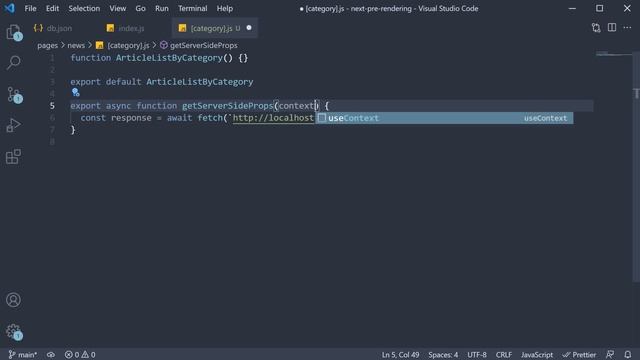Viewport: 640px width, 360px height.
Task: Switch to the db.json tab
Action: tap(59, 28)
